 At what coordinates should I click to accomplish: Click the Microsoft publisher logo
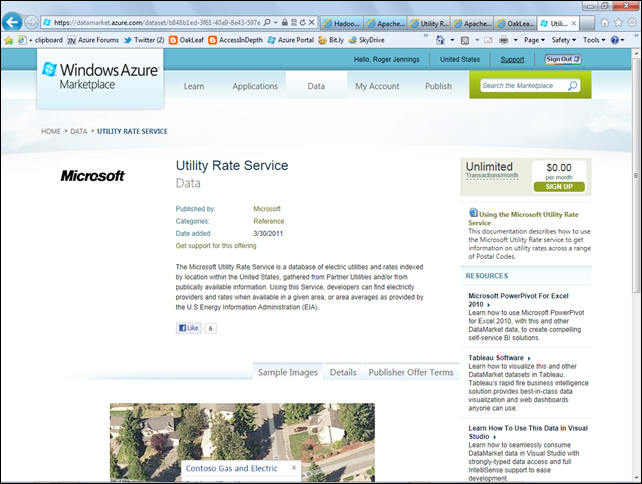(x=93, y=176)
